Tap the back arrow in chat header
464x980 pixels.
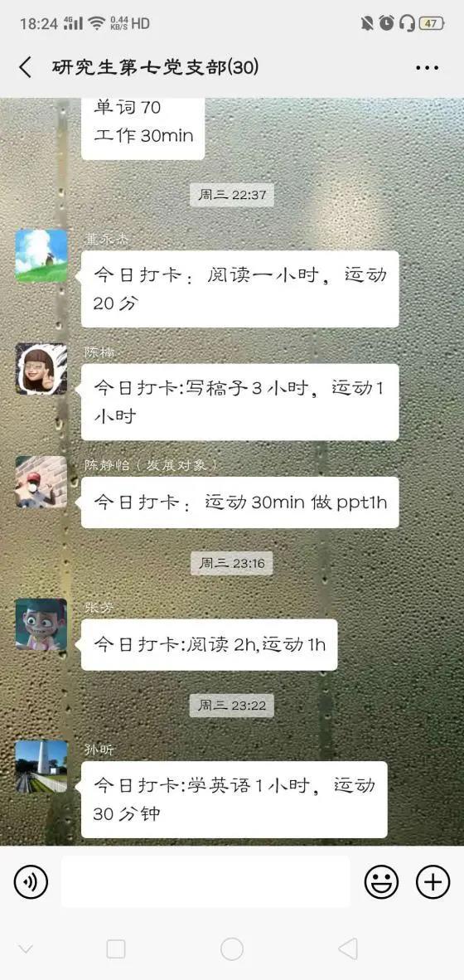point(25,67)
